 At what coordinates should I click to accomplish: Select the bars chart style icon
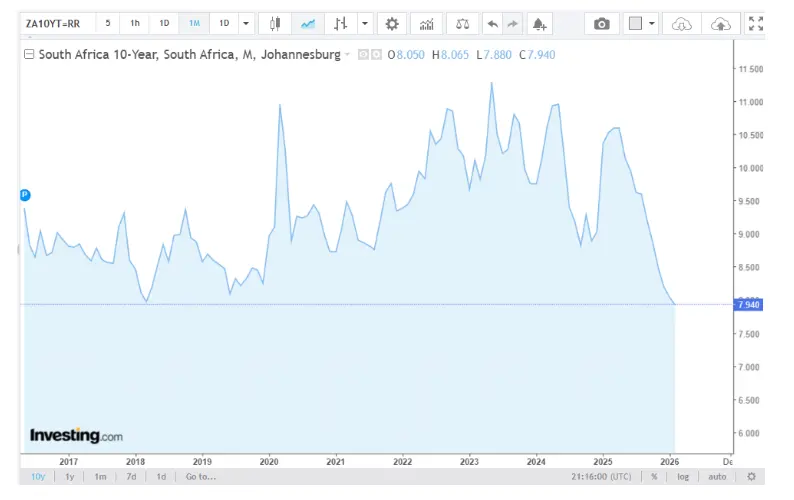(341, 23)
